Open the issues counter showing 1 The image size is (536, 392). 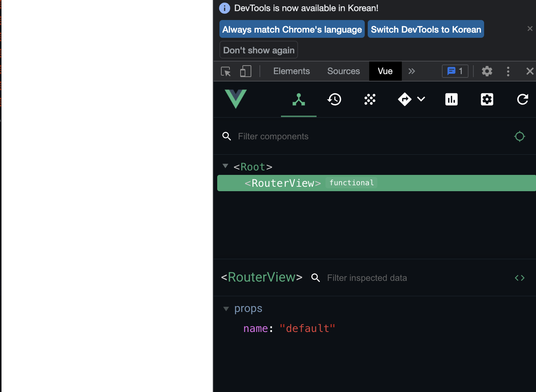point(455,71)
